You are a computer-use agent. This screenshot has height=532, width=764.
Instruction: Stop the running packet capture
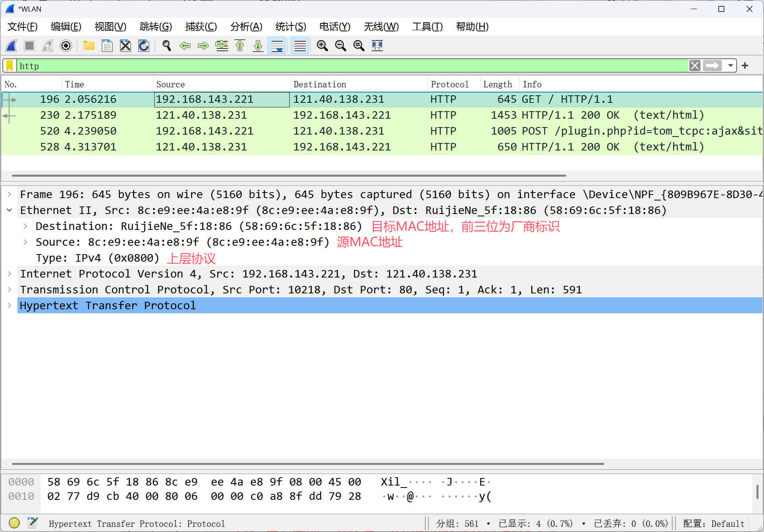coord(29,46)
